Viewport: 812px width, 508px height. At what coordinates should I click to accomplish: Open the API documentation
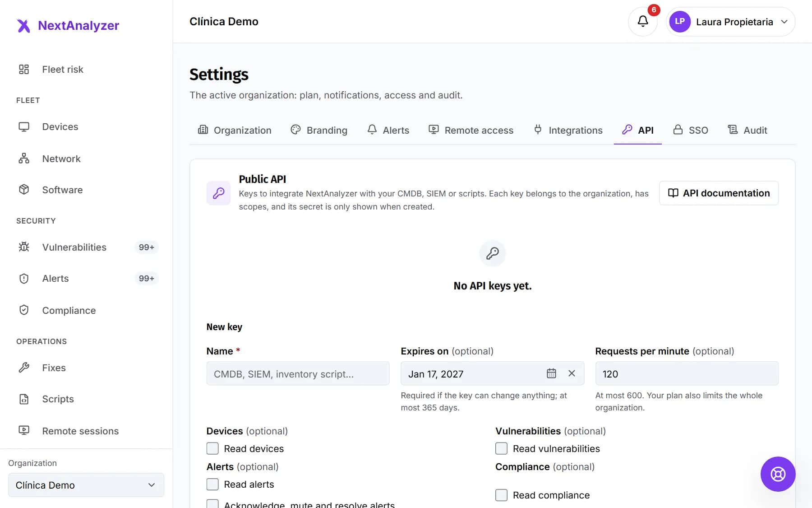click(x=719, y=193)
